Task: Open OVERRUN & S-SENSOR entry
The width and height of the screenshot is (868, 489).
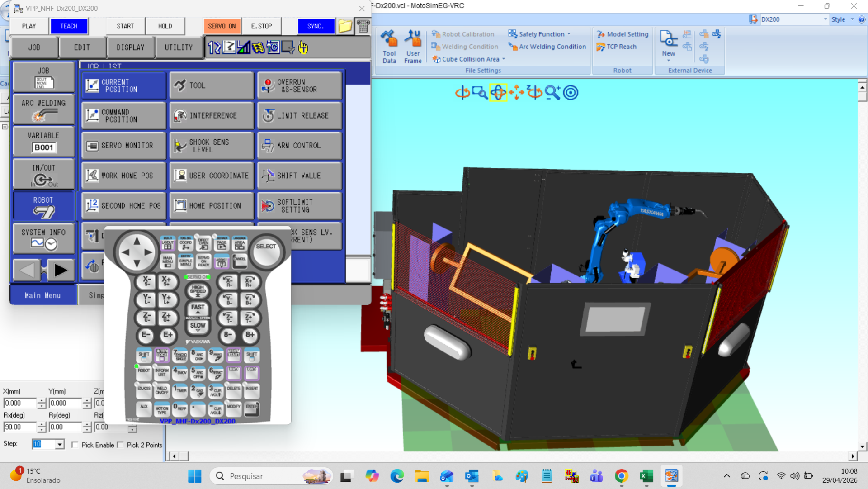Action: pos(299,85)
